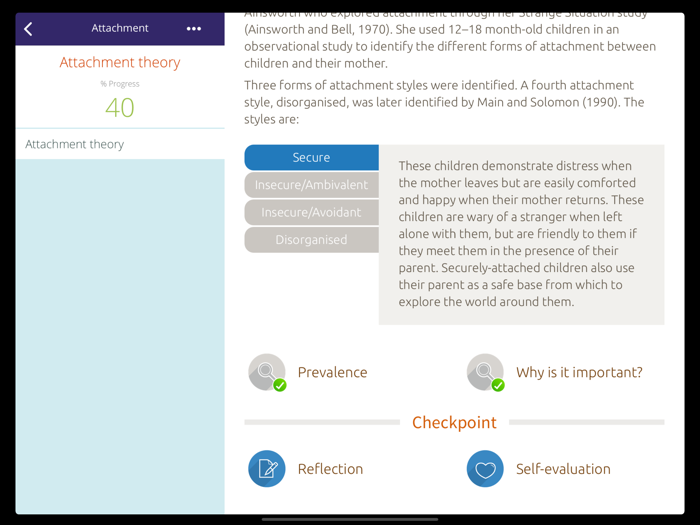Tap the Attachment theory orange heading
Screen dimensions: 700x525
pyautogui.click(x=120, y=62)
